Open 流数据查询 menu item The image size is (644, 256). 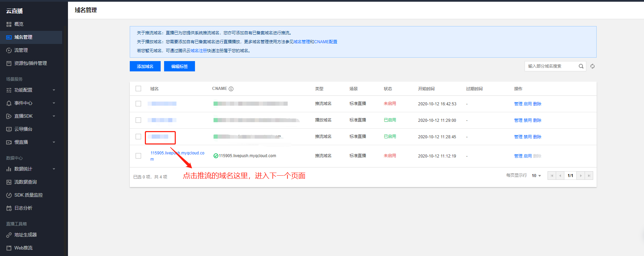25,182
